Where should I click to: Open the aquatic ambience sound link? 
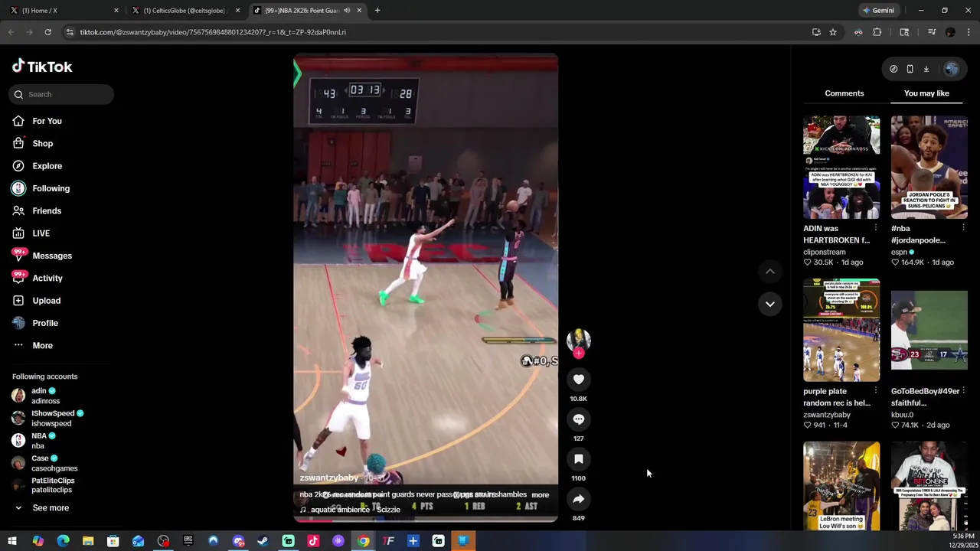[355, 510]
